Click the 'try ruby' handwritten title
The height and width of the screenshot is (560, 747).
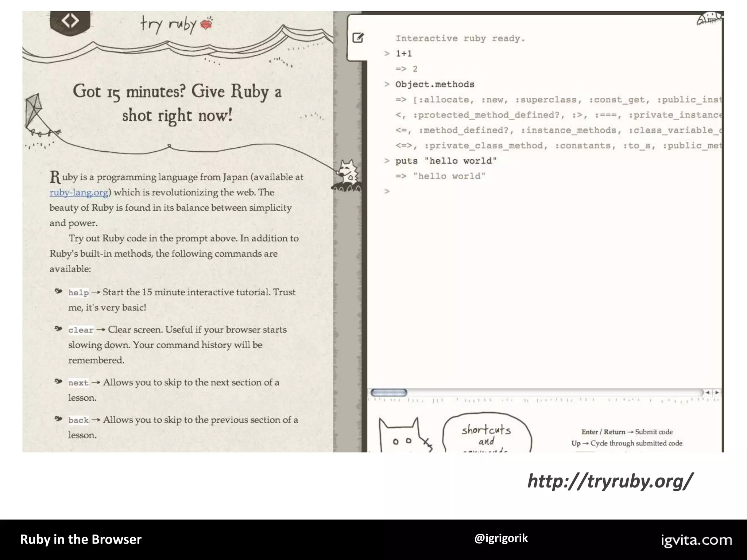(x=169, y=24)
